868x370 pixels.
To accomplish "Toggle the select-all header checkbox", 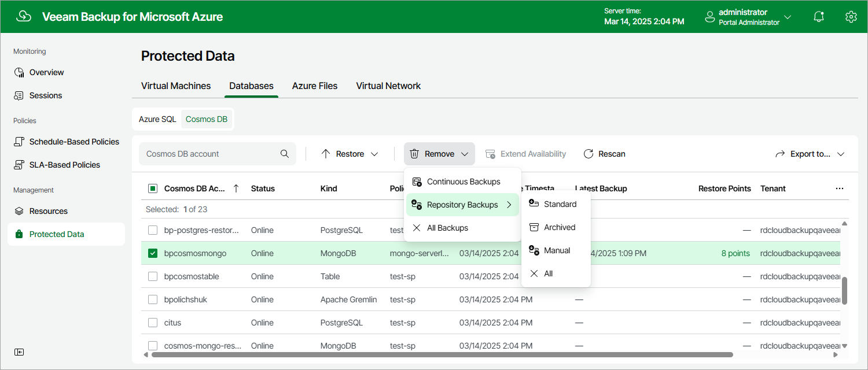I will 153,188.
